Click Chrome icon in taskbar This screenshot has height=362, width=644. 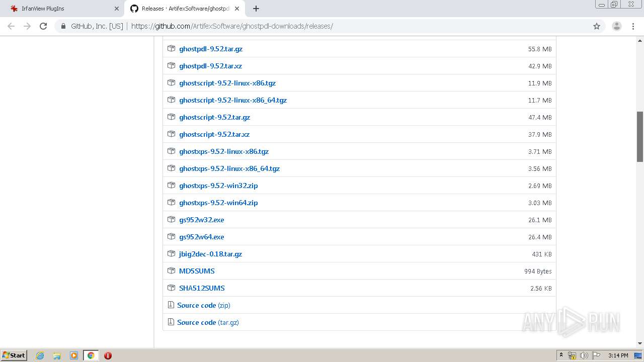(91, 355)
